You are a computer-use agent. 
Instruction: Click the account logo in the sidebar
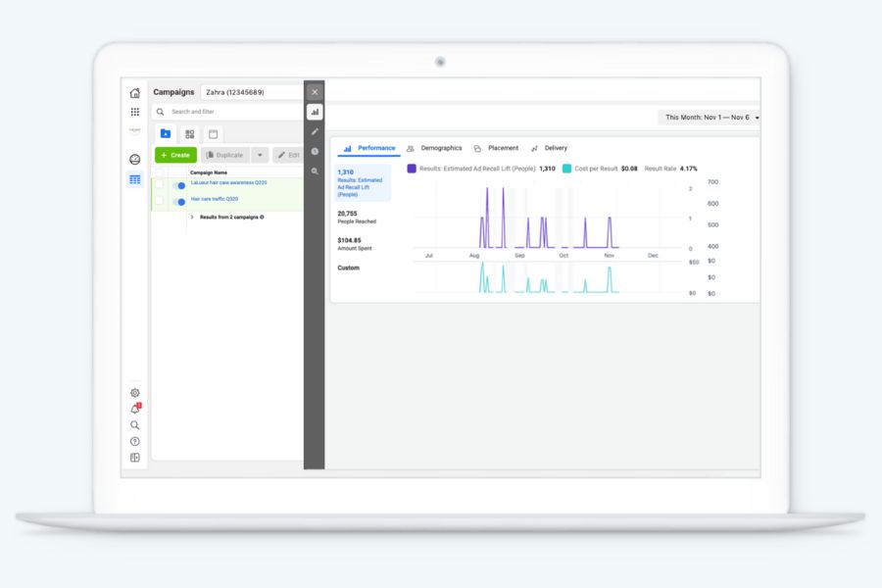point(135,130)
